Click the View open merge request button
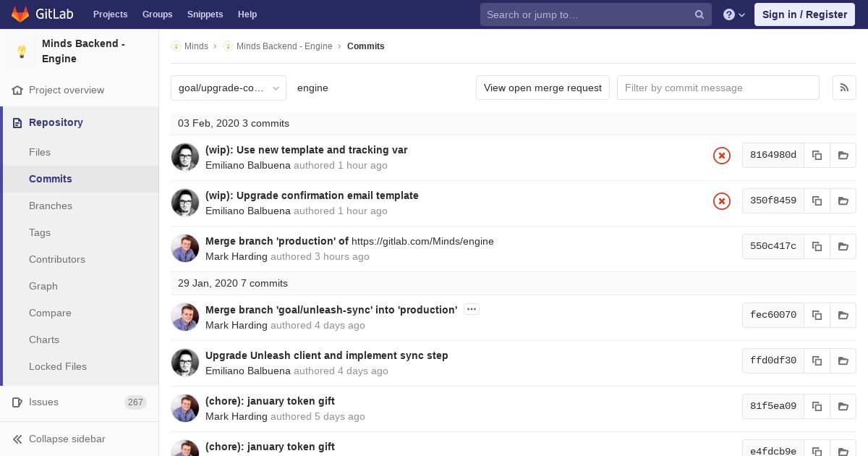The width and height of the screenshot is (868, 456). coord(542,88)
